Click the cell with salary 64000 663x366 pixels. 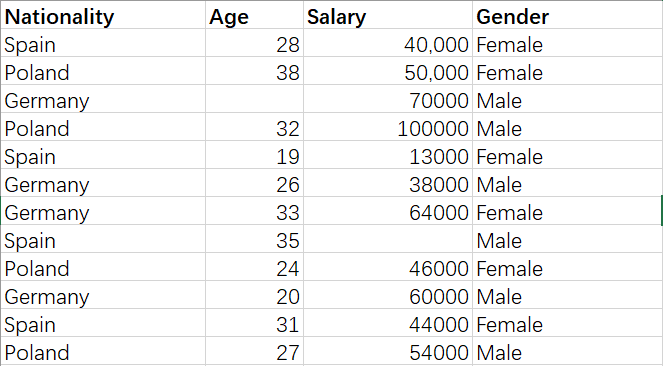388,211
